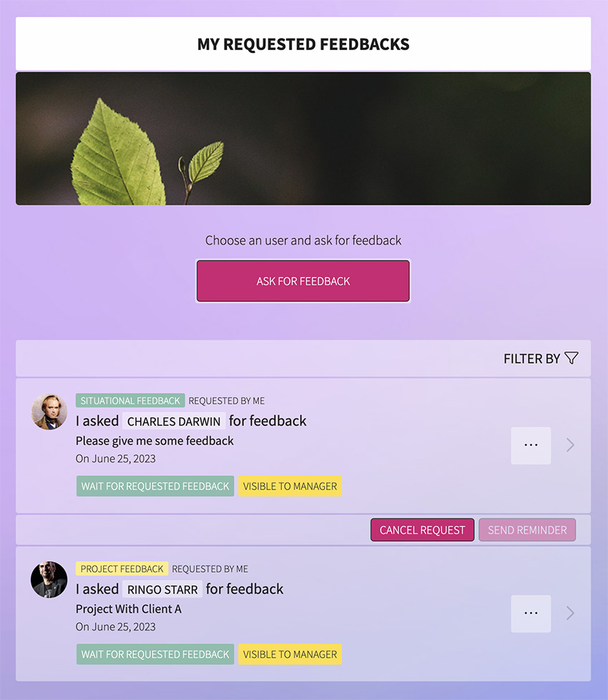Screen dimensions: 608x700
Task: Expand the Ringo Starr request with its right chevron
Action: tap(570, 613)
